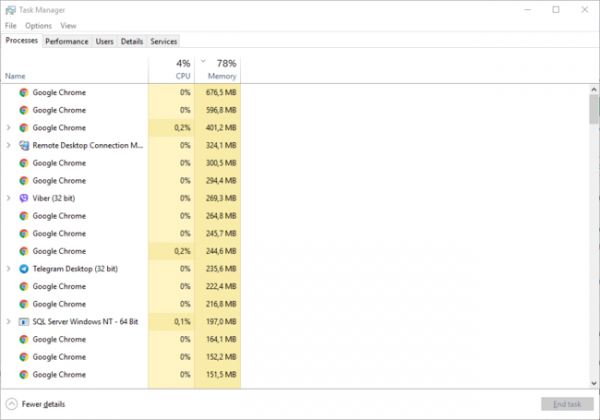Select the 401,2 MB memory cell
Image resolution: width=600 pixels, height=420 pixels.
point(218,128)
